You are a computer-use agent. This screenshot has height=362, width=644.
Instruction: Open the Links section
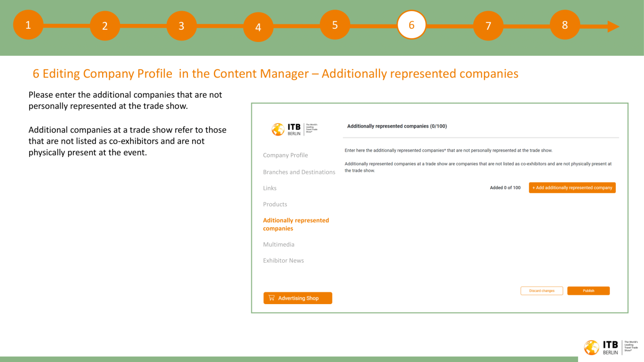(x=270, y=188)
